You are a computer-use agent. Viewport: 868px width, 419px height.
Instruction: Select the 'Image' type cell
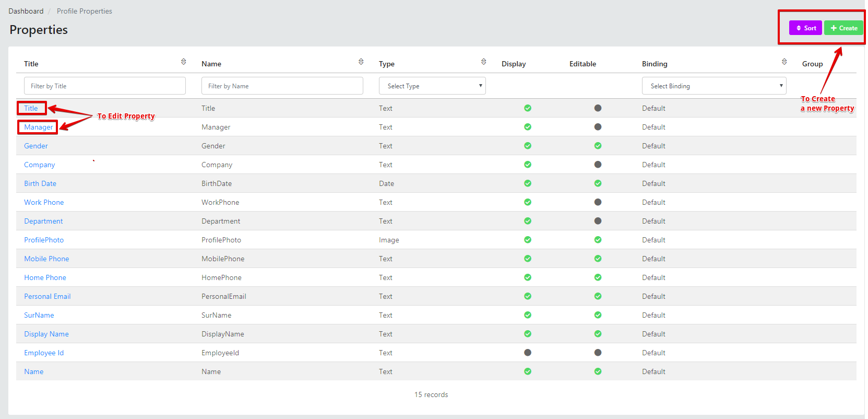pyautogui.click(x=389, y=240)
